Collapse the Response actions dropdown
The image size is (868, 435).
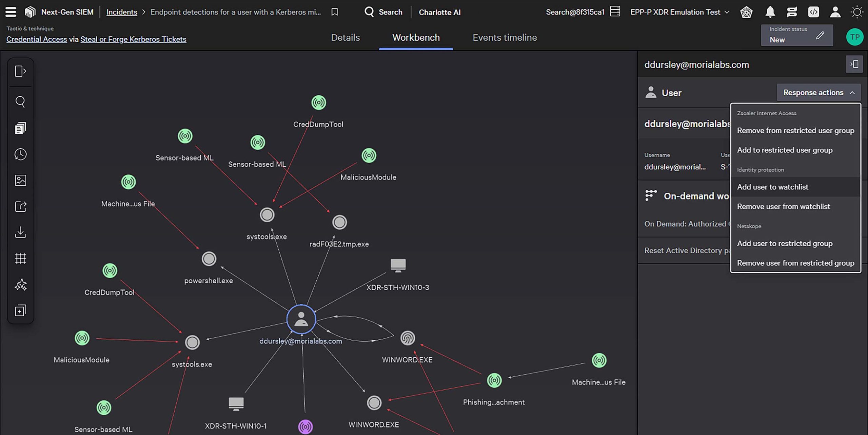(x=818, y=93)
